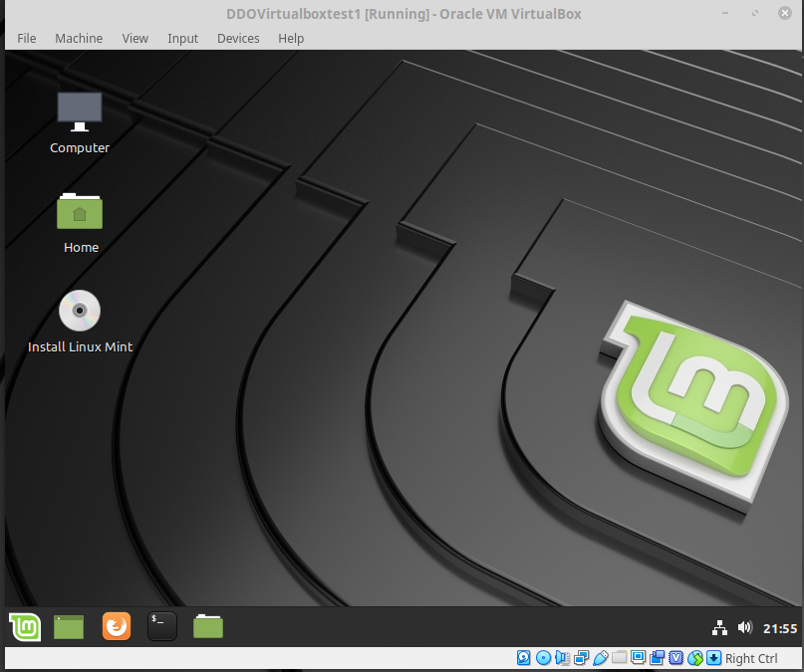Click the optical drive indicator

(x=543, y=658)
